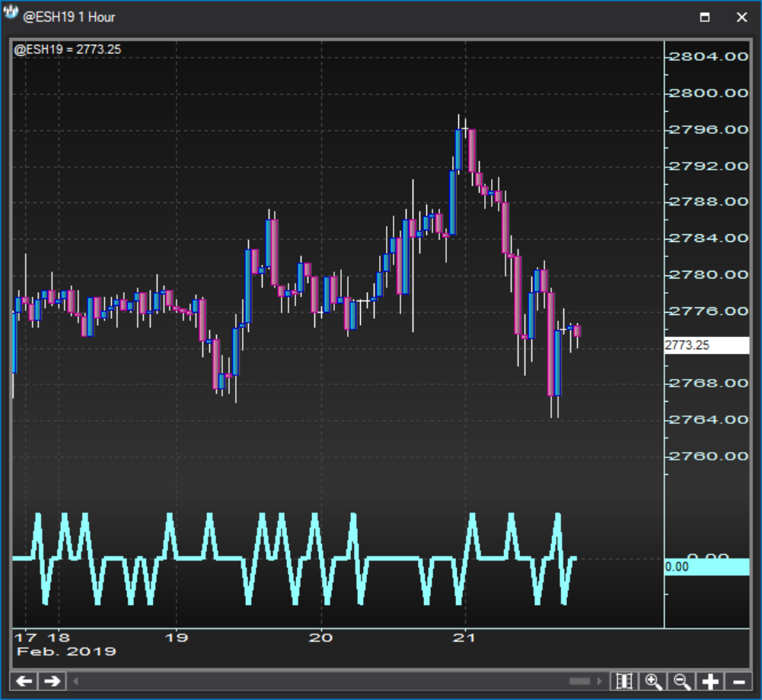
Task: Click the date label 21 on time axis
Action: pos(464,638)
